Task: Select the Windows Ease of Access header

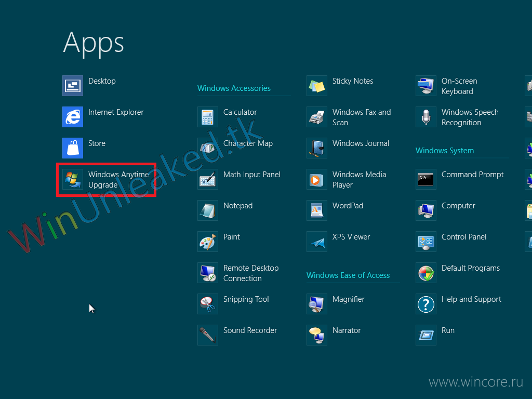Action: (348, 275)
